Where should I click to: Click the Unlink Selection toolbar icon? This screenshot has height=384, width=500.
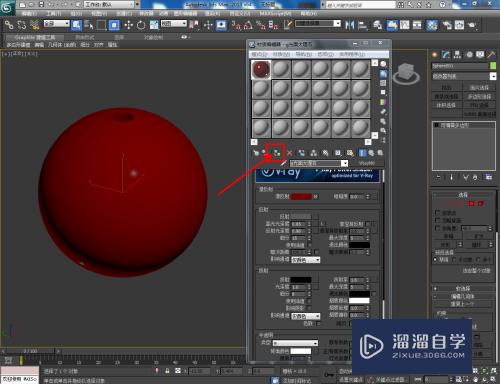[22, 25]
